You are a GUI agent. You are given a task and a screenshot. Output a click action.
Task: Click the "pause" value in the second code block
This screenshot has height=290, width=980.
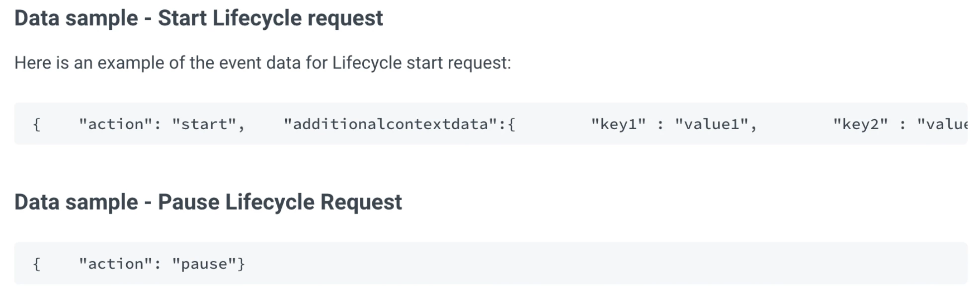204,264
